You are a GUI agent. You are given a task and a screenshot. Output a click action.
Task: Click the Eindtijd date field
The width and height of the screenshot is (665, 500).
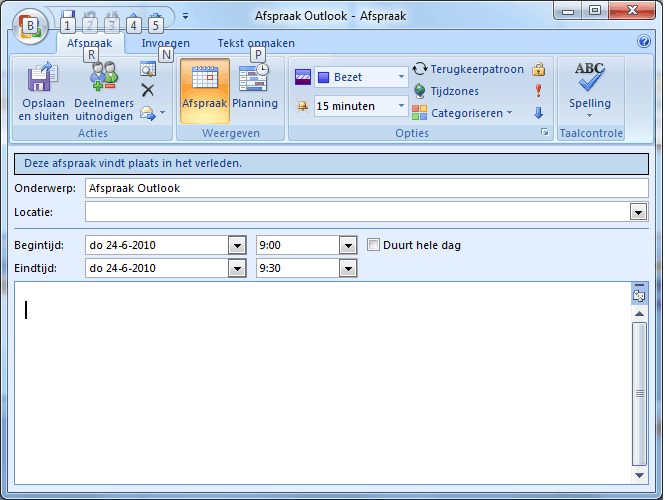pos(157,268)
